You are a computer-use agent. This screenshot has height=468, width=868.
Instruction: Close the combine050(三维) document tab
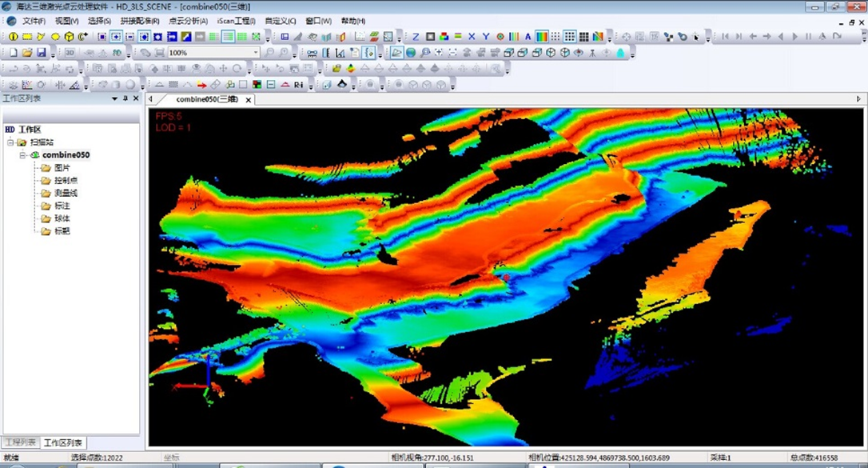[x=249, y=100]
